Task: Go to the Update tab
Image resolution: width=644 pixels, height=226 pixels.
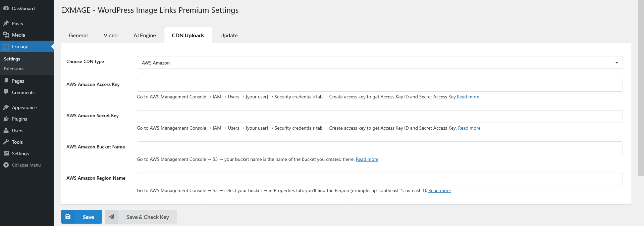Action: [229, 35]
